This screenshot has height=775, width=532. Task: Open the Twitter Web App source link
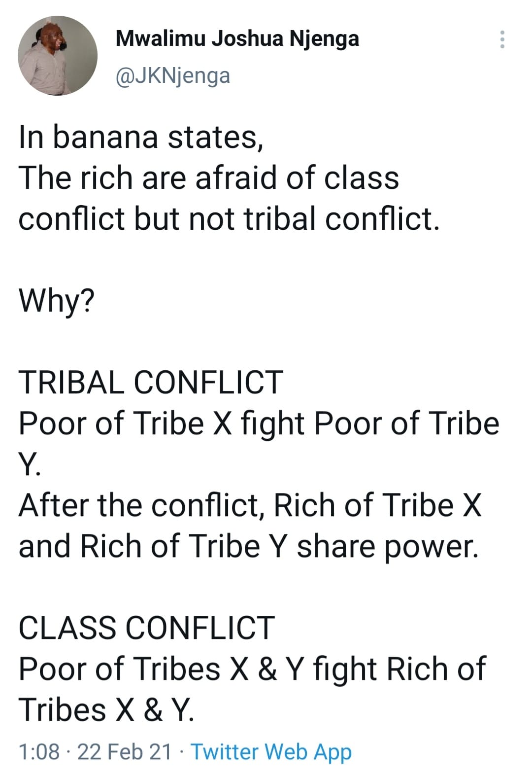point(271,752)
